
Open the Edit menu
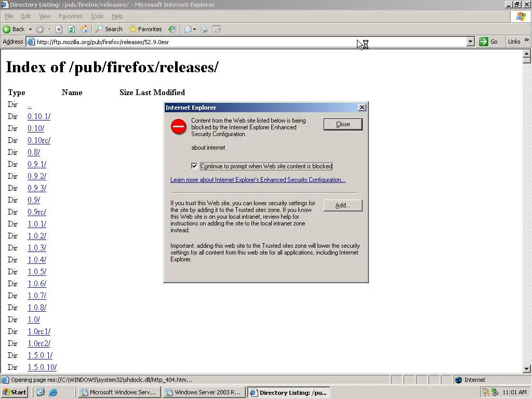point(26,16)
